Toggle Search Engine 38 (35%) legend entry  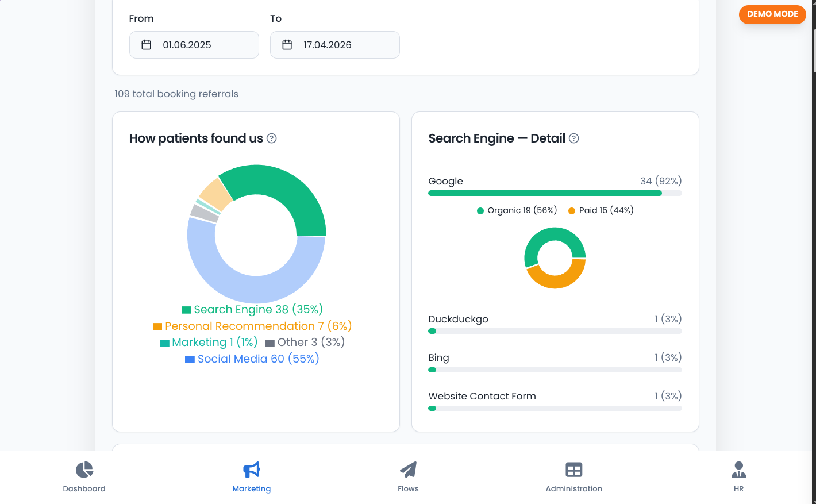252,310
